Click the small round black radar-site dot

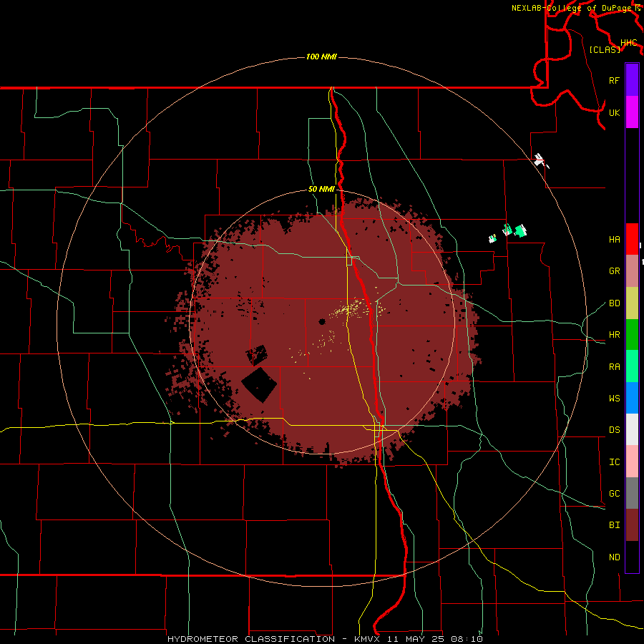[322, 321]
